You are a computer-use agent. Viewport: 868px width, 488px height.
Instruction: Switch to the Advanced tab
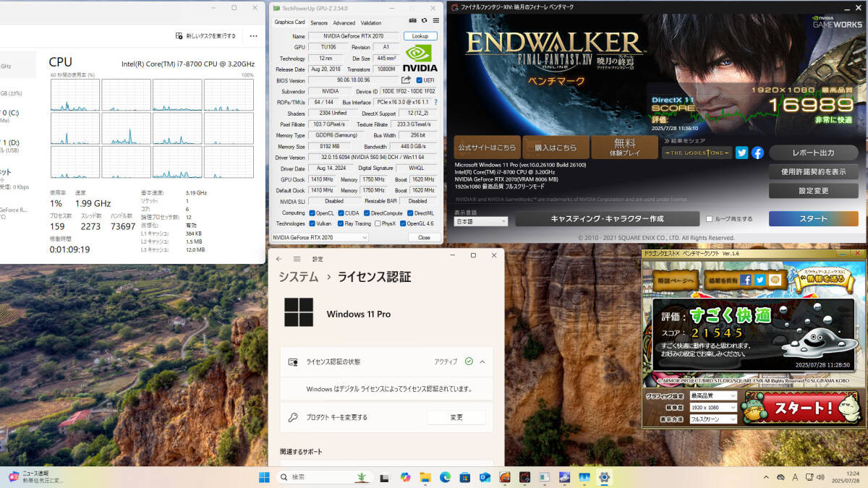pyautogui.click(x=344, y=22)
